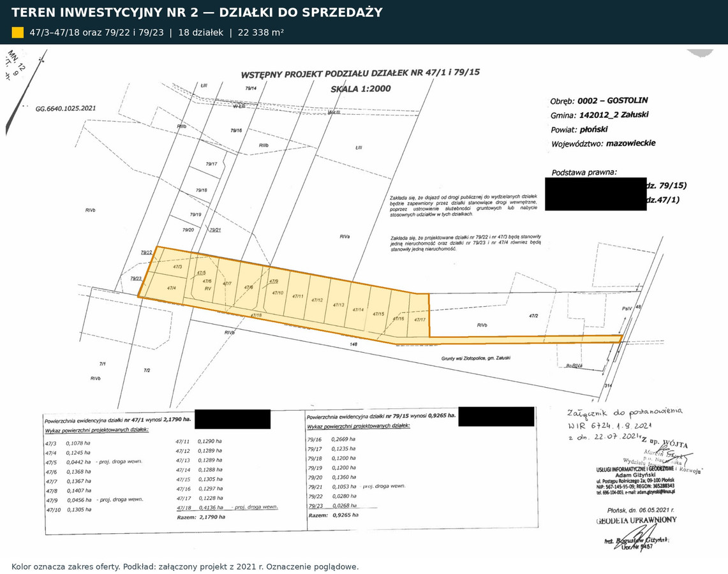The width and height of the screenshot is (728, 574).
Task: Click parcel label 79/22 on the map
Action: click(146, 253)
